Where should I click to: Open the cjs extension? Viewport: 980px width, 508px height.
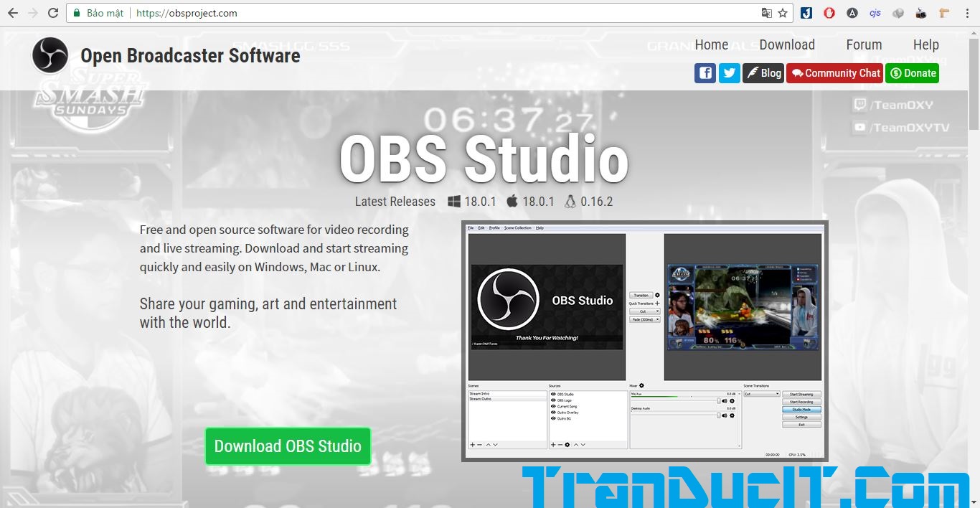coord(875,13)
